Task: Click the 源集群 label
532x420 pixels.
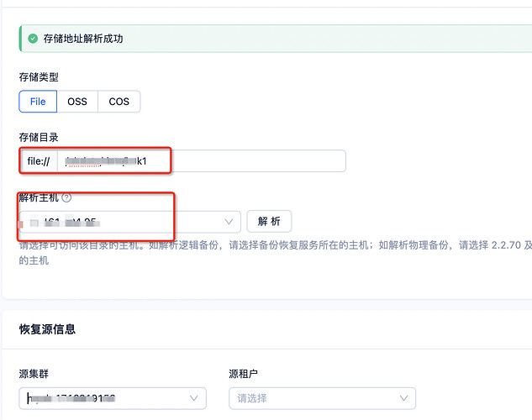Action: 34,374
